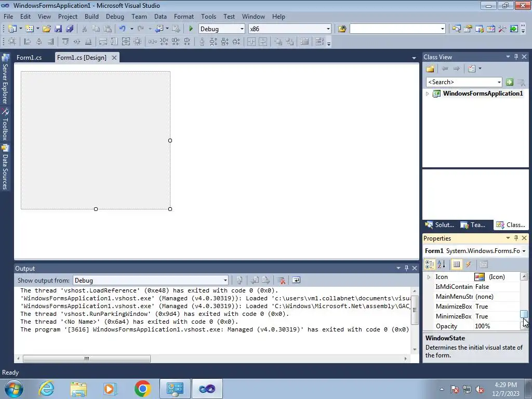The height and width of the screenshot is (399, 532).
Task: Switch to the Team Explorer tab
Action: point(474,225)
